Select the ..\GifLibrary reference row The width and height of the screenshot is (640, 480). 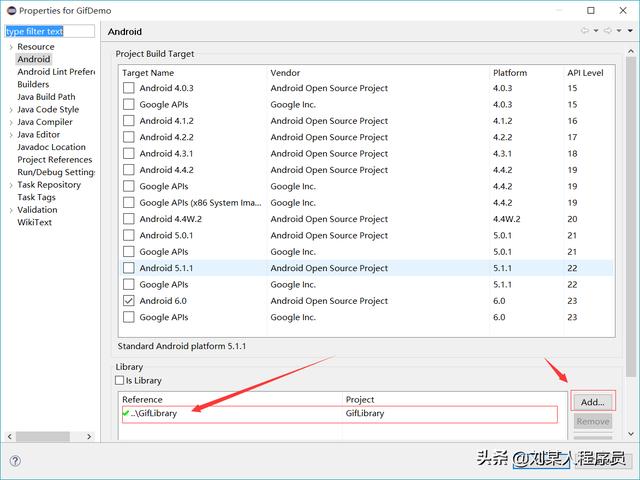click(340, 413)
